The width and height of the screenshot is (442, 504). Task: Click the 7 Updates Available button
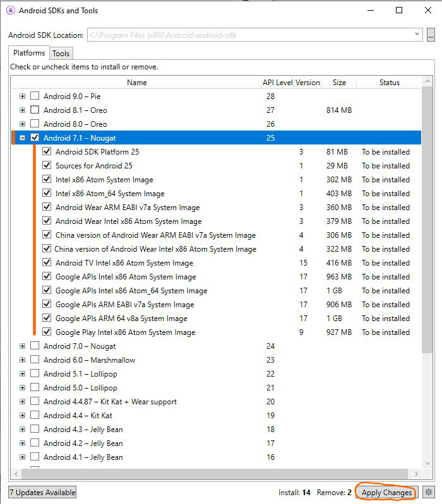[42, 493]
